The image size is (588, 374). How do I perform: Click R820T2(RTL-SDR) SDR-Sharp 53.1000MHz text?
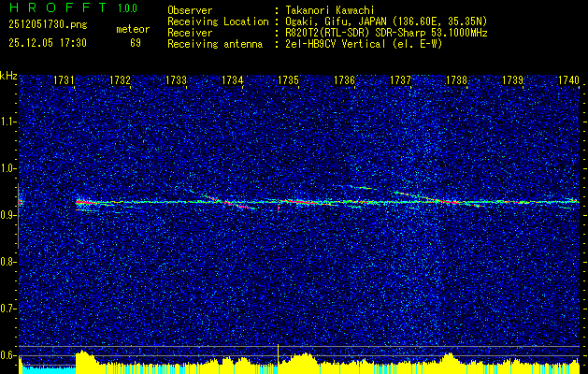pyautogui.click(x=386, y=33)
